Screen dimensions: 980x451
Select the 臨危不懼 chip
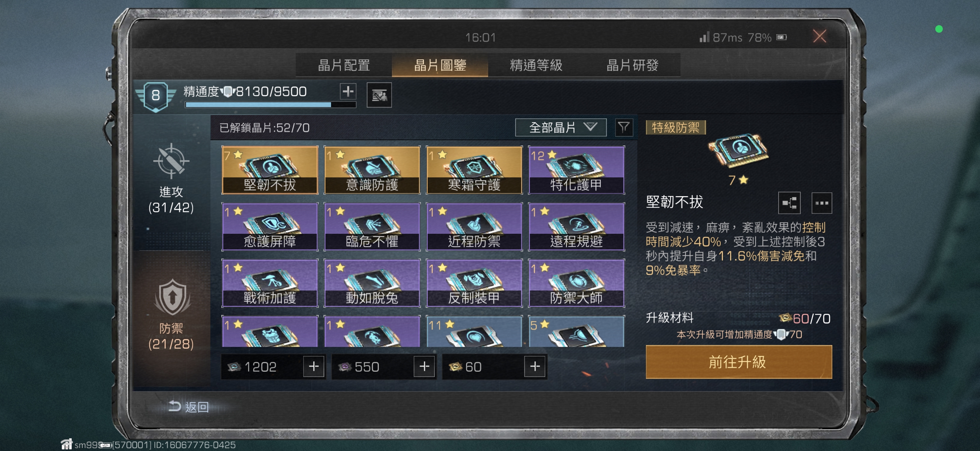tap(372, 227)
